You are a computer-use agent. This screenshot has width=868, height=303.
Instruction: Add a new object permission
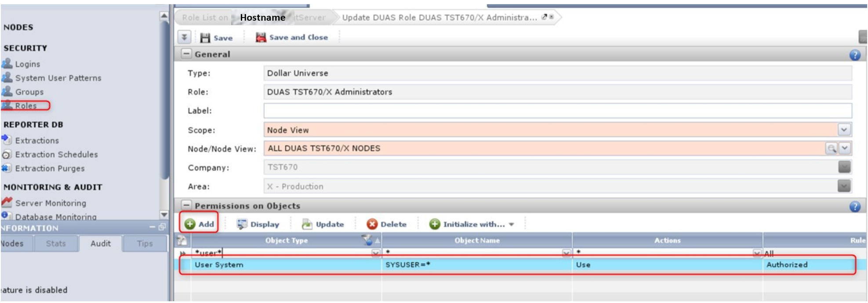point(199,224)
